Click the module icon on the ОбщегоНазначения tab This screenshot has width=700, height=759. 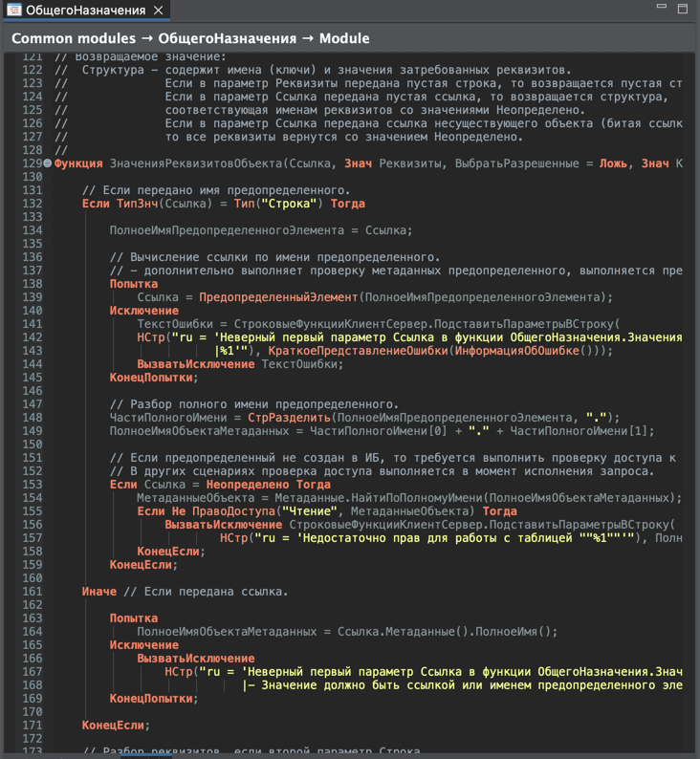14,11
